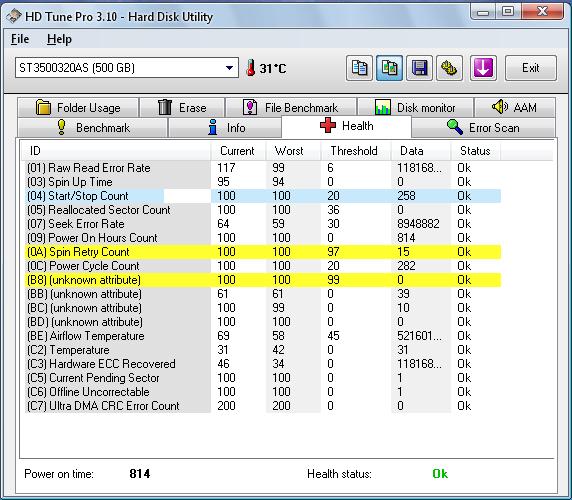The height and width of the screenshot is (500, 572).
Task: Switch to the Error Scan tab
Action: 483,128
